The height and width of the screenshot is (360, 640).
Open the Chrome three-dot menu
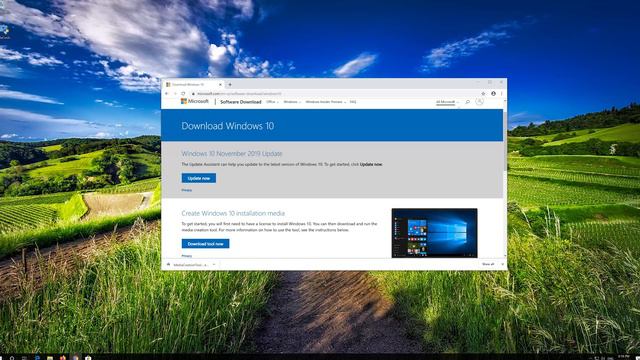point(502,93)
